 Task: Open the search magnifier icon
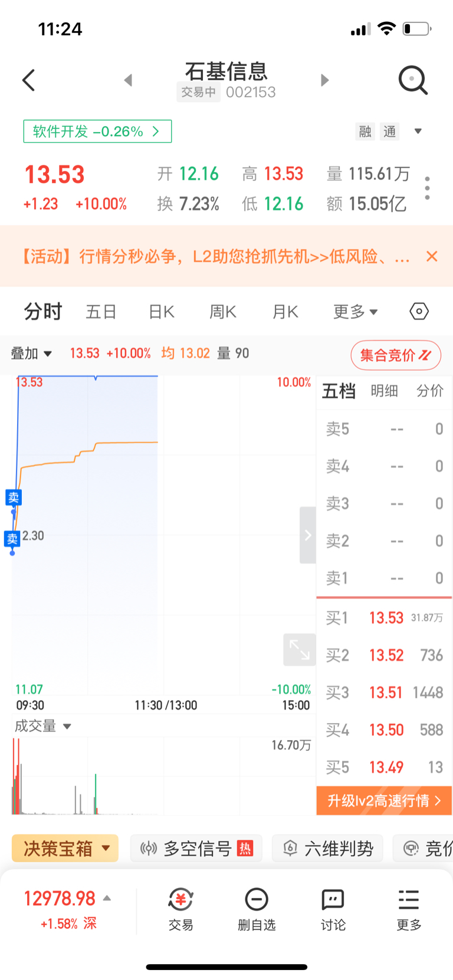[x=413, y=80]
